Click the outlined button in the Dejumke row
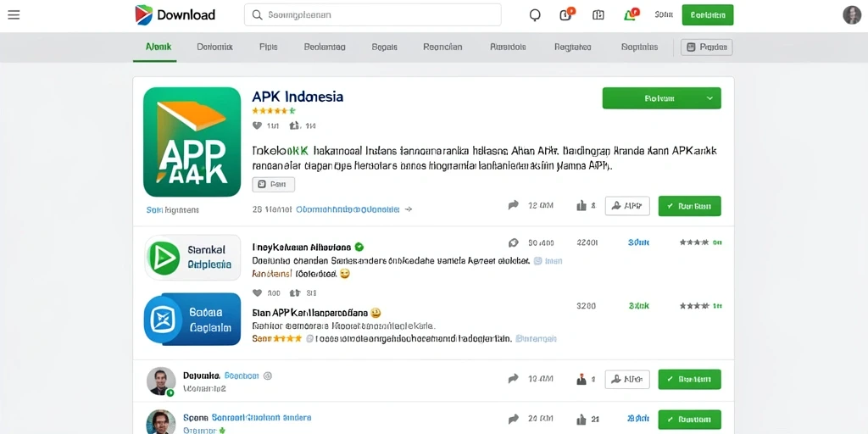 click(627, 379)
